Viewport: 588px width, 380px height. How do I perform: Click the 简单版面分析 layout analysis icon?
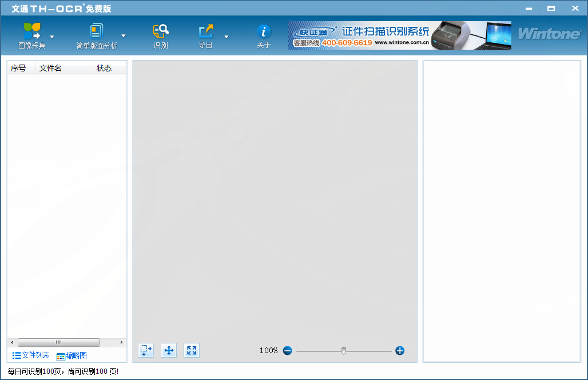coord(97,31)
